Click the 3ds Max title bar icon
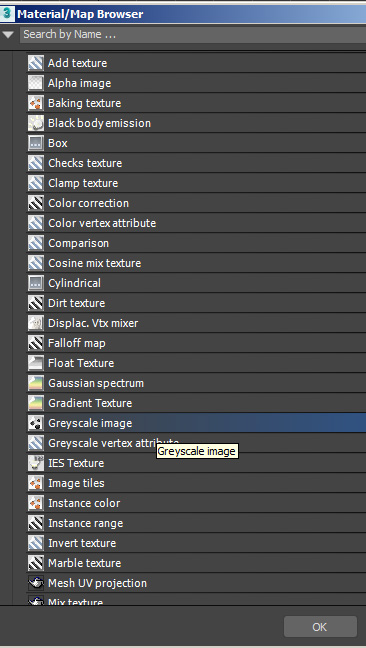This screenshot has width=366, height=648. pos(7,14)
